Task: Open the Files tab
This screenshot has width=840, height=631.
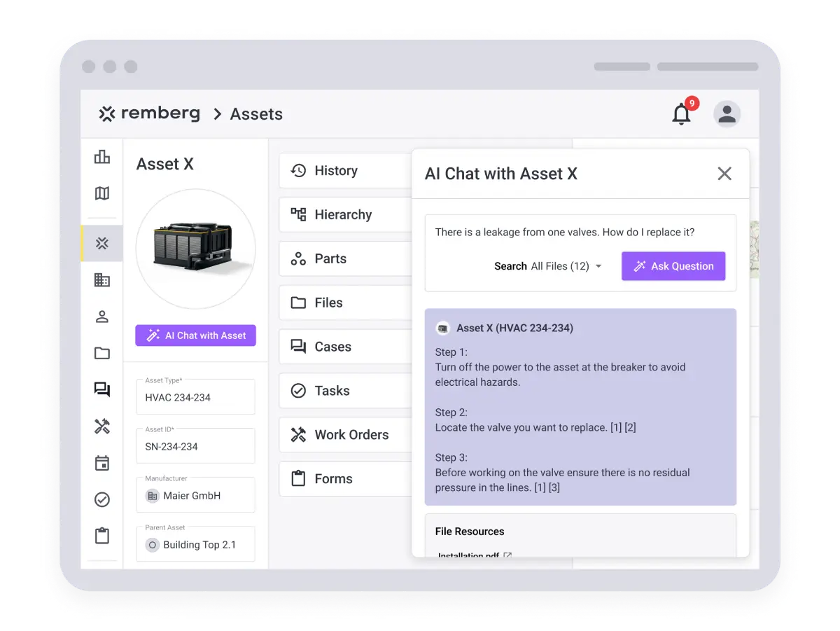Action: [x=346, y=303]
